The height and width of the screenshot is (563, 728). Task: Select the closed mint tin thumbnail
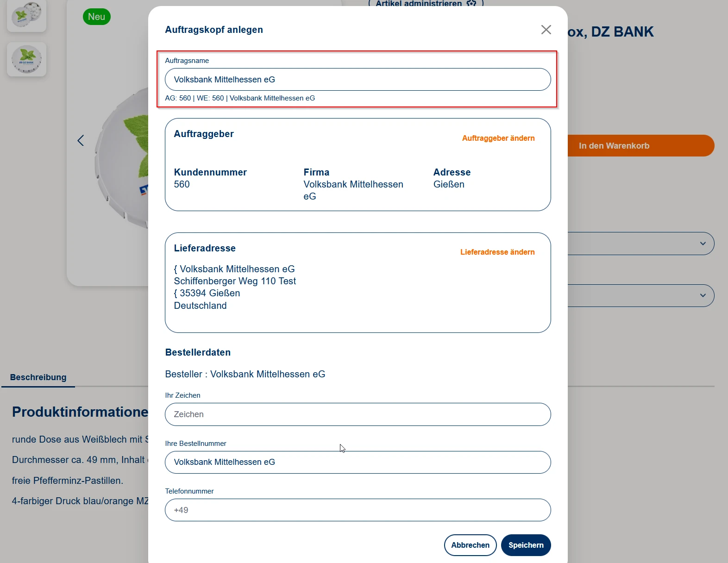(x=26, y=59)
